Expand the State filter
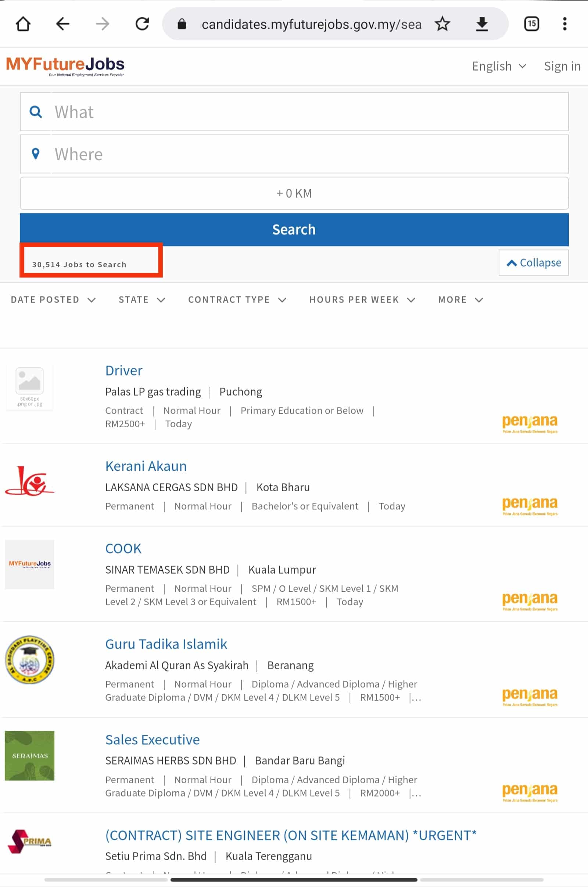Screen dimensions: 588x887 [142, 299]
